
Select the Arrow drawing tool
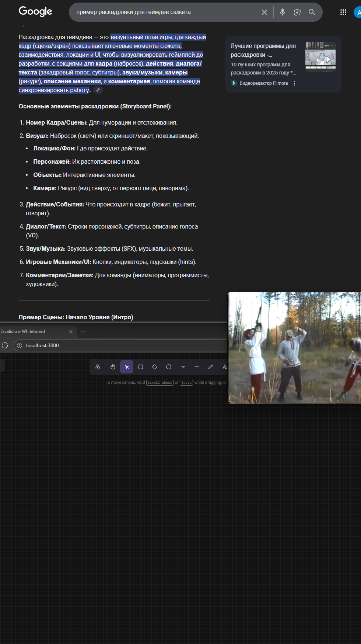(x=183, y=367)
